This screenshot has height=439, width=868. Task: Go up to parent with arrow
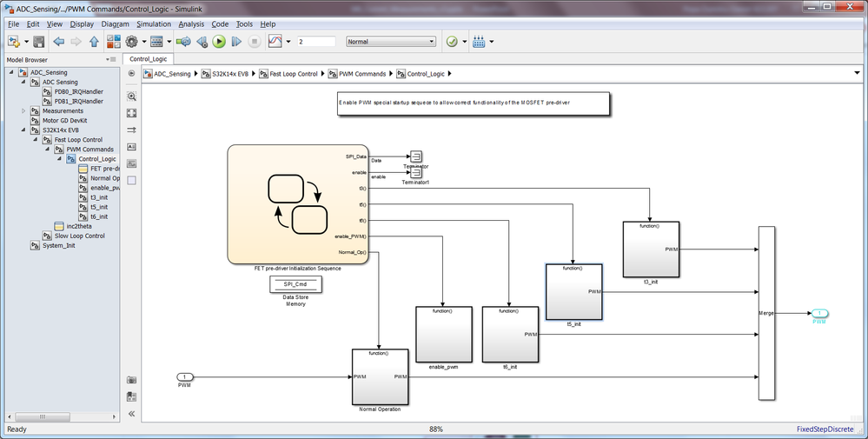(x=94, y=42)
